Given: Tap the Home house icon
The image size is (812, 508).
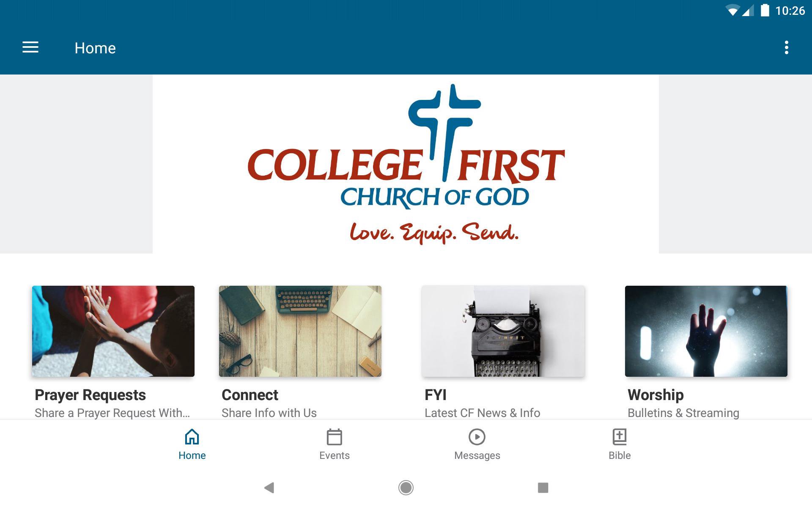Looking at the screenshot, I should [x=192, y=436].
